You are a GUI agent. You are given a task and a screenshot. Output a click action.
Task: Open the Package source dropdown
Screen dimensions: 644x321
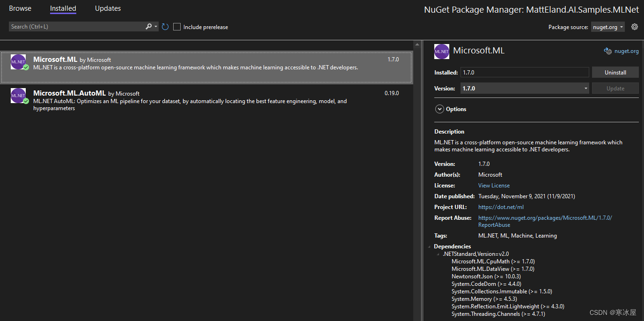click(x=608, y=27)
